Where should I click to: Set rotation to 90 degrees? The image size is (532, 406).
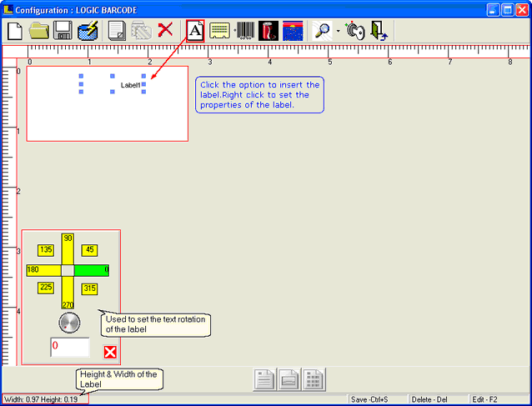pyautogui.click(x=68, y=249)
